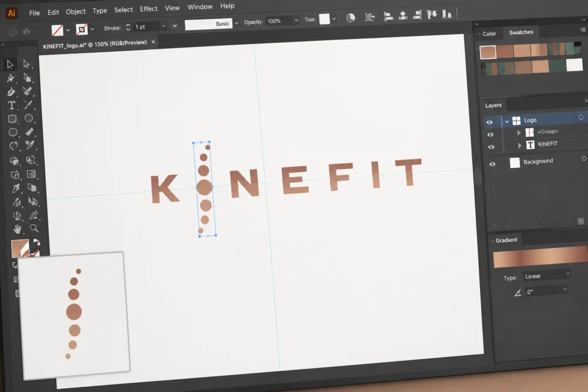Select the Direct Selection tool
588x392 pixels.
click(x=26, y=64)
